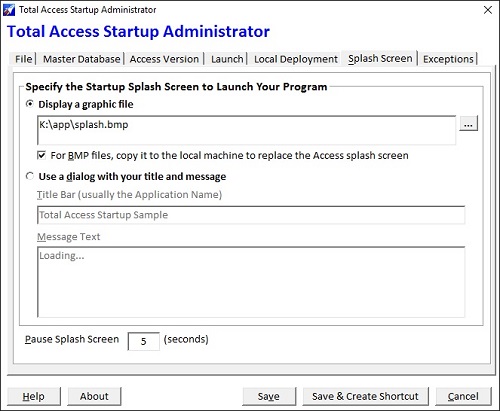Select the Splash Screen tab
The height and width of the screenshot is (411, 500).
(x=380, y=58)
